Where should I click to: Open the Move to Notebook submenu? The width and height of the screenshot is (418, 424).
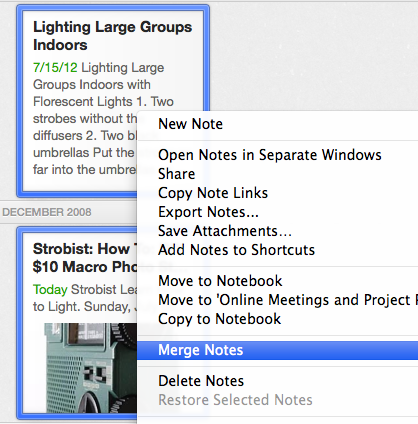coord(277,281)
